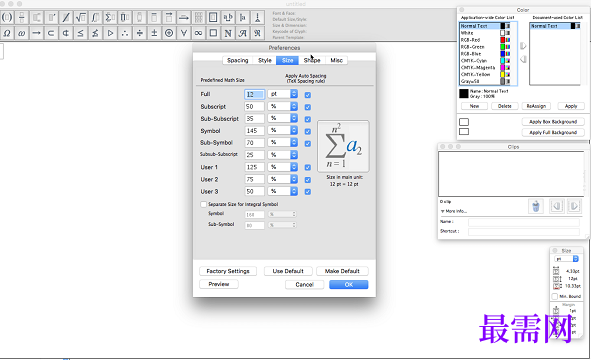Insert a fraction template
The image size is (591, 360).
(x=22, y=17)
